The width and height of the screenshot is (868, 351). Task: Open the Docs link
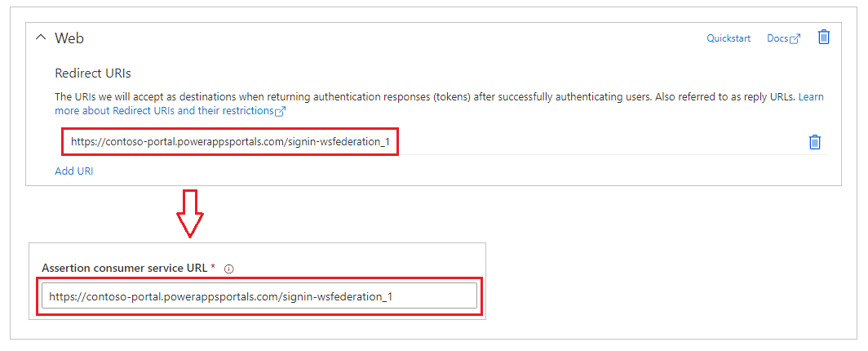(x=777, y=38)
